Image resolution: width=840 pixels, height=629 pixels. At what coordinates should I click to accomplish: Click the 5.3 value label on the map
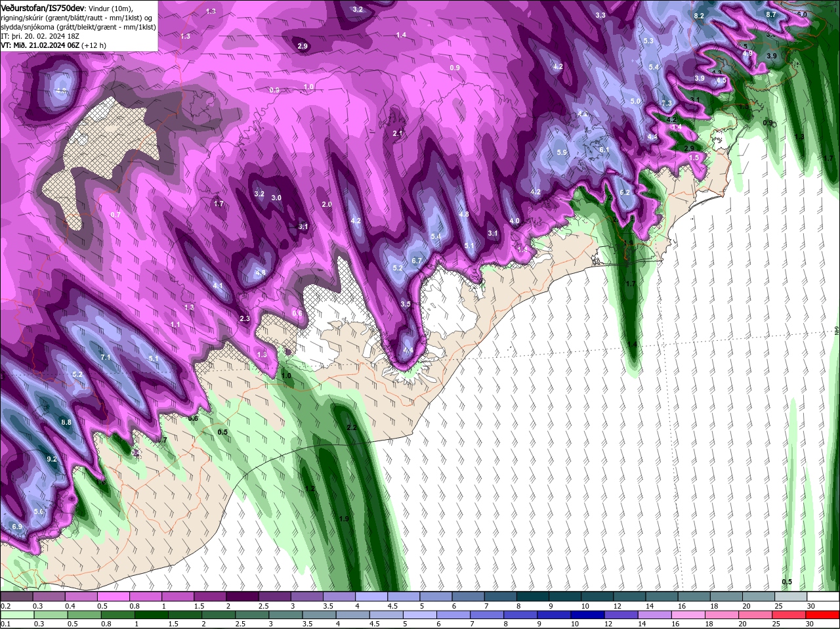[x=648, y=41]
